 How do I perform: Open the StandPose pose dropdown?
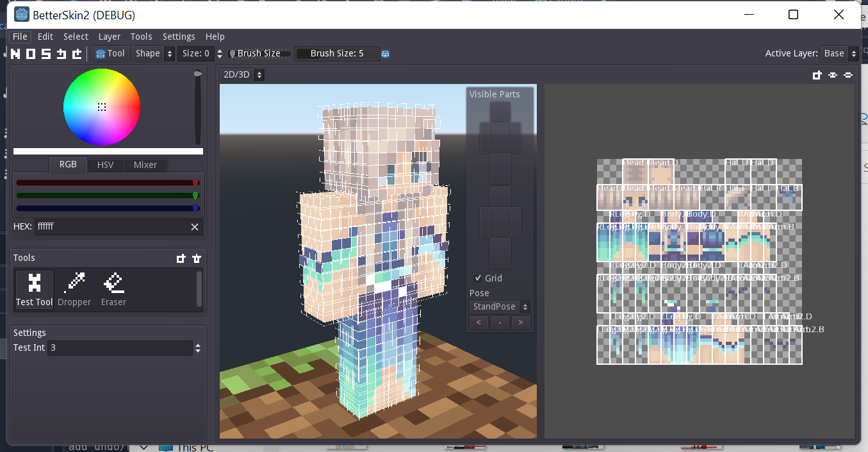[500, 306]
